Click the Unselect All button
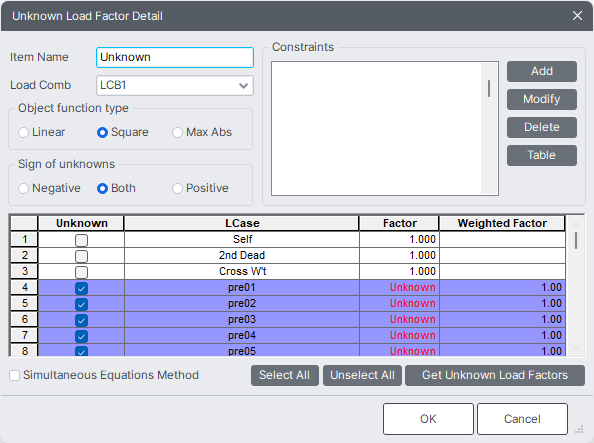 [362, 376]
